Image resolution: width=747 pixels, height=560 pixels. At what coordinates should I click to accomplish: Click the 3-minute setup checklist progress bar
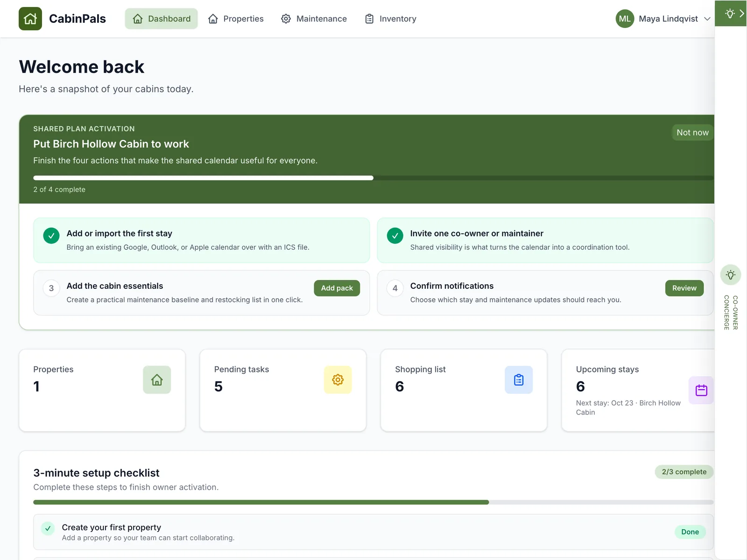pos(373,502)
